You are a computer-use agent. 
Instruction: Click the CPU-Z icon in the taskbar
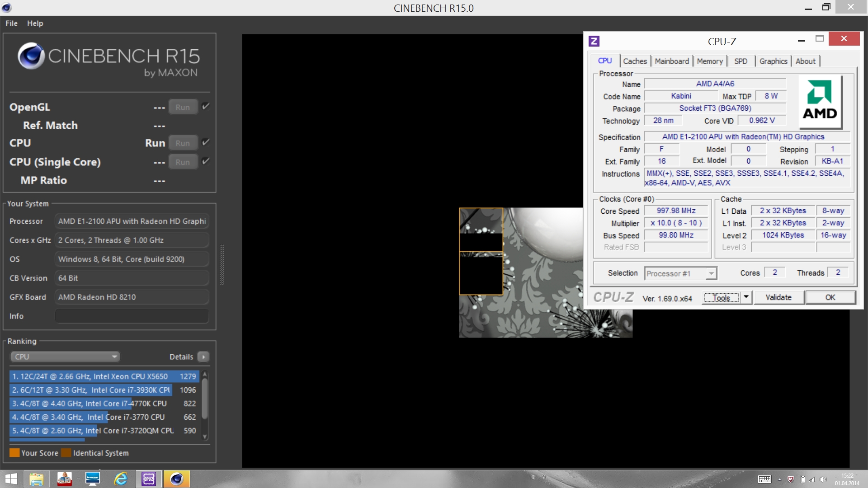click(149, 479)
